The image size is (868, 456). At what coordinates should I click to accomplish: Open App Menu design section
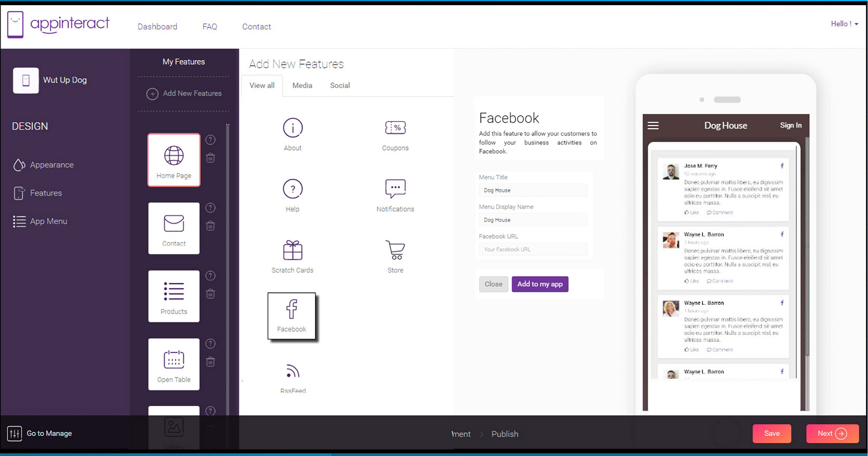point(40,221)
